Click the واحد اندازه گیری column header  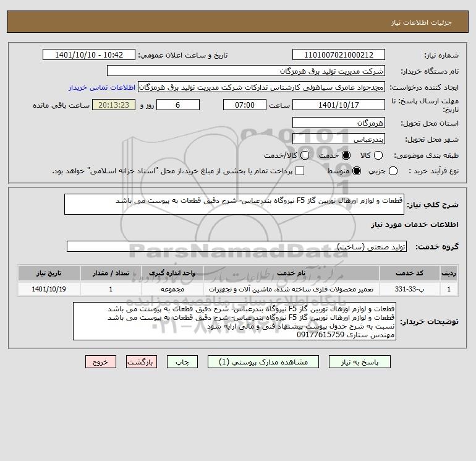tap(172, 273)
